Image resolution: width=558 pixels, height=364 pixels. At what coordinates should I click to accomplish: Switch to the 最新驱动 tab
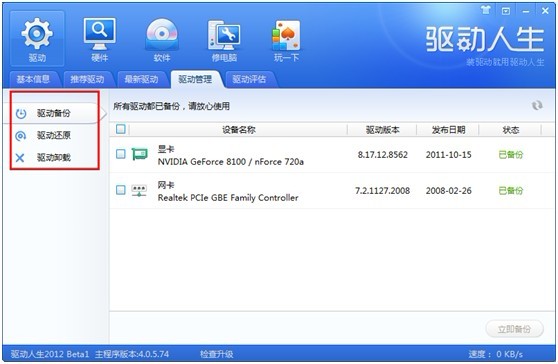pyautogui.click(x=141, y=79)
